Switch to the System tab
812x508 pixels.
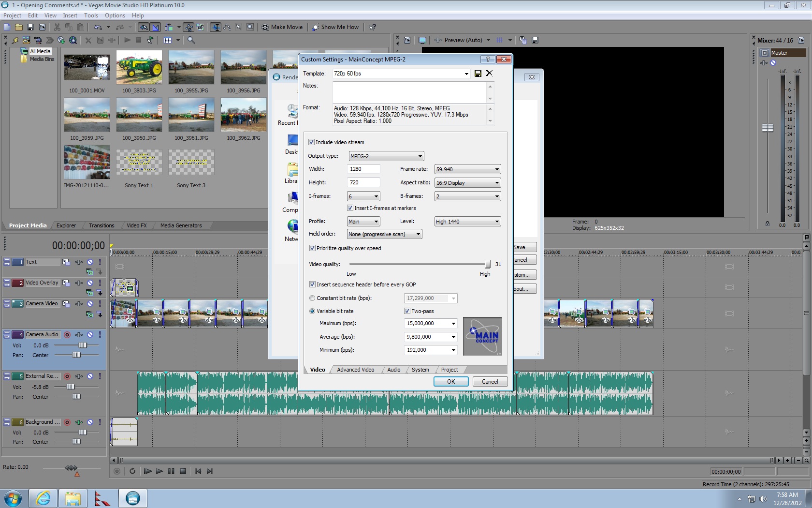tap(420, 370)
